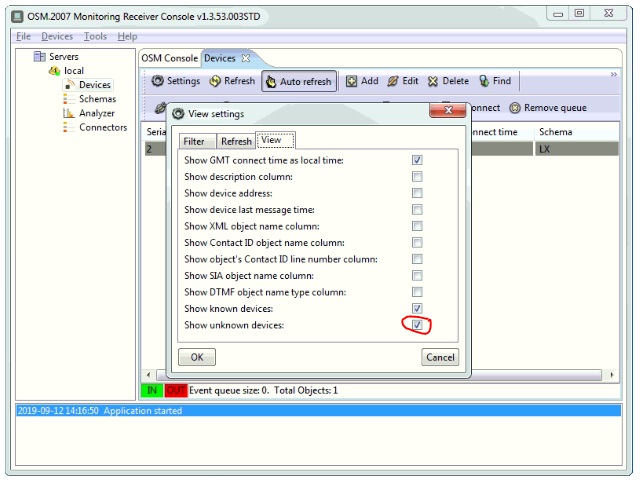Click OK in View settings dialog

tap(197, 357)
